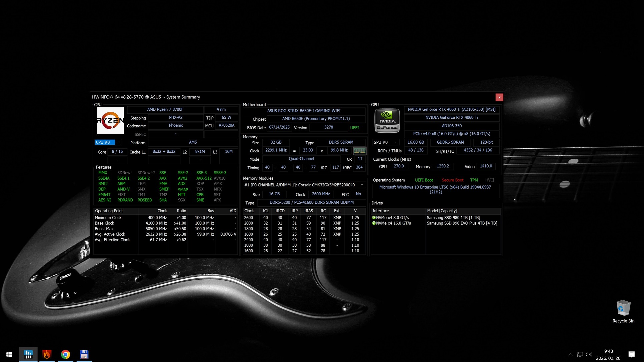The height and width of the screenshot is (362, 644).
Task: Close the HWiNFO System Summary window
Action: (x=499, y=97)
